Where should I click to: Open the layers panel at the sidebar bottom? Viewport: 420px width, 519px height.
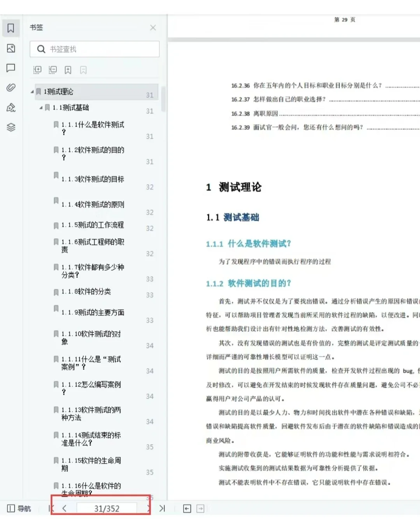pos(11,127)
